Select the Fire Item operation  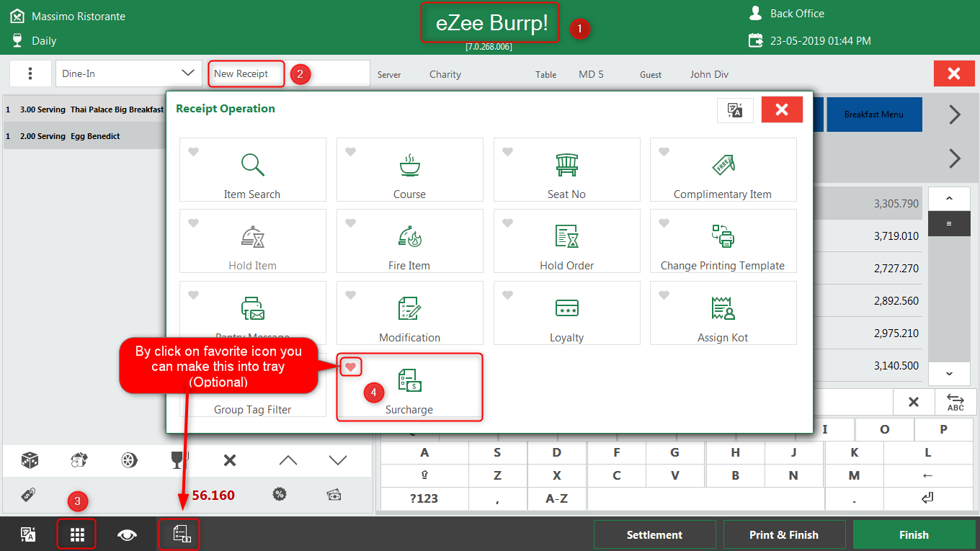coord(409,241)
